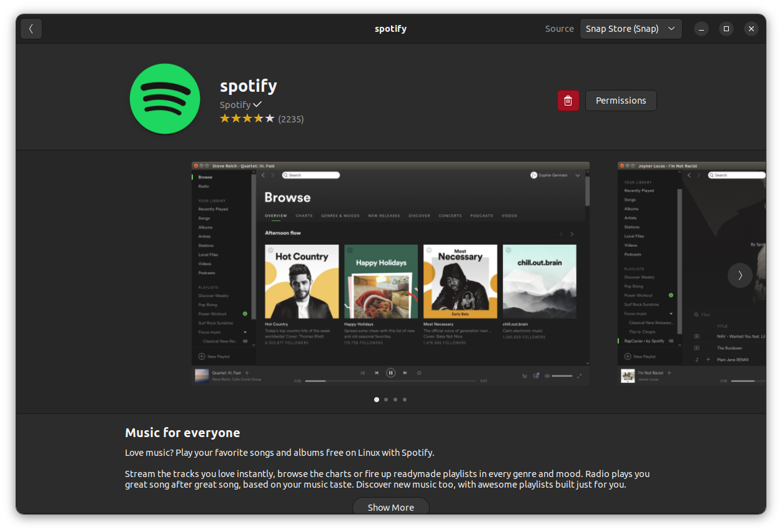
Task: Click the previous track icon
Action: coord(376,373)
